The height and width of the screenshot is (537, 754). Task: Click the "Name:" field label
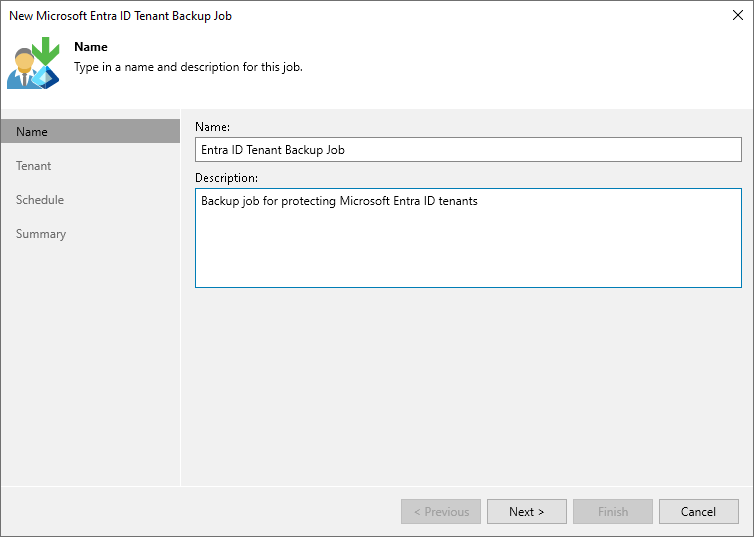[213, 127]
